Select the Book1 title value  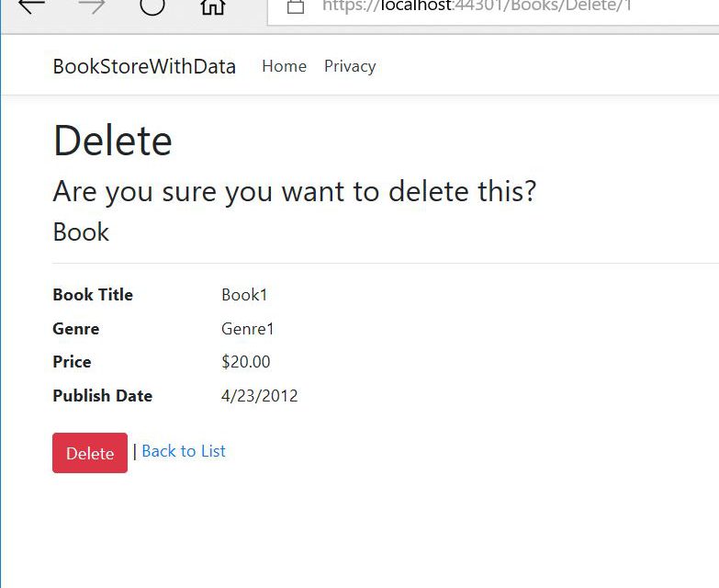pos(244,295)
